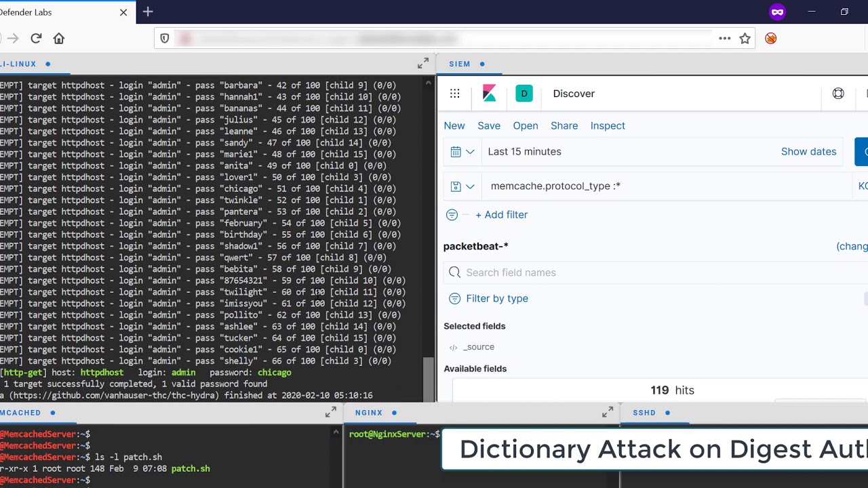Screen dimensions: 868x488
Task: Click the blue search icon in fields box
Action: [454, 272]
